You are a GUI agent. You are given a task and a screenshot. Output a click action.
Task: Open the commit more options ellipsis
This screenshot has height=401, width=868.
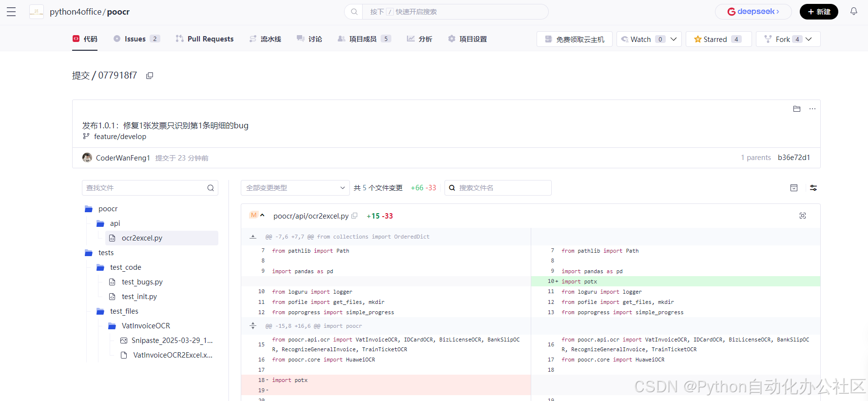coord(812,109)
